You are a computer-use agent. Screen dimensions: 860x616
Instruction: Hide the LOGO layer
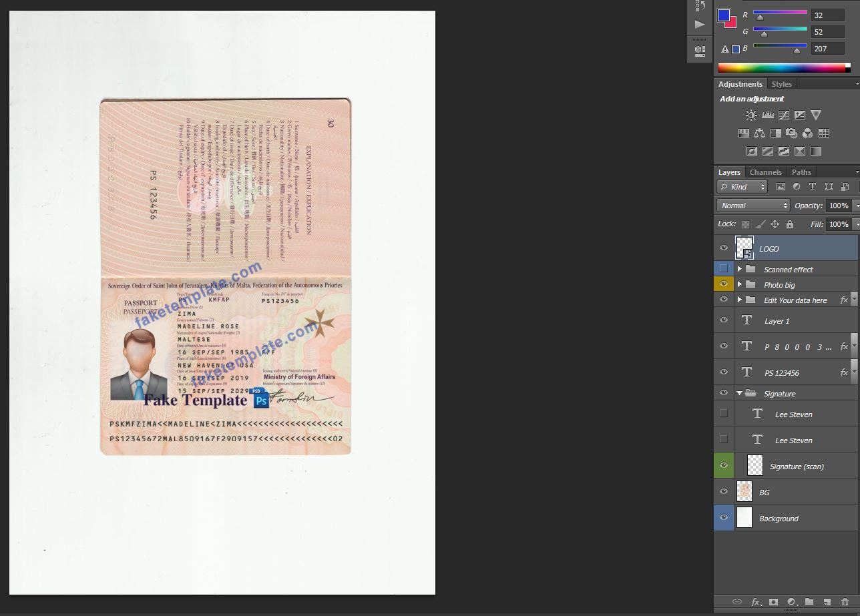coord(724,248)
